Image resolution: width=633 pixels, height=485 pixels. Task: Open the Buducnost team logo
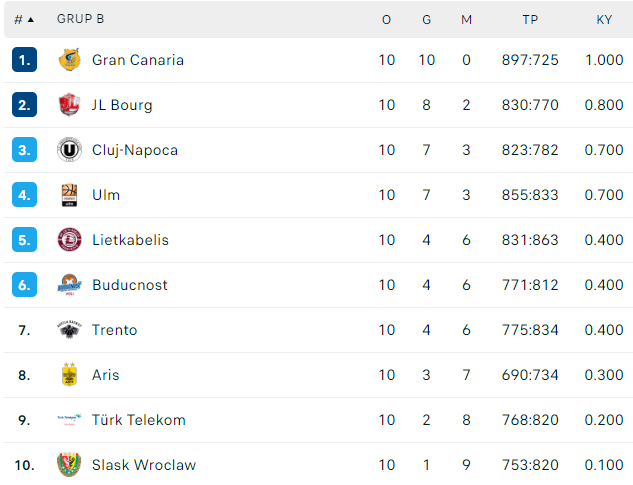point(69,285)
